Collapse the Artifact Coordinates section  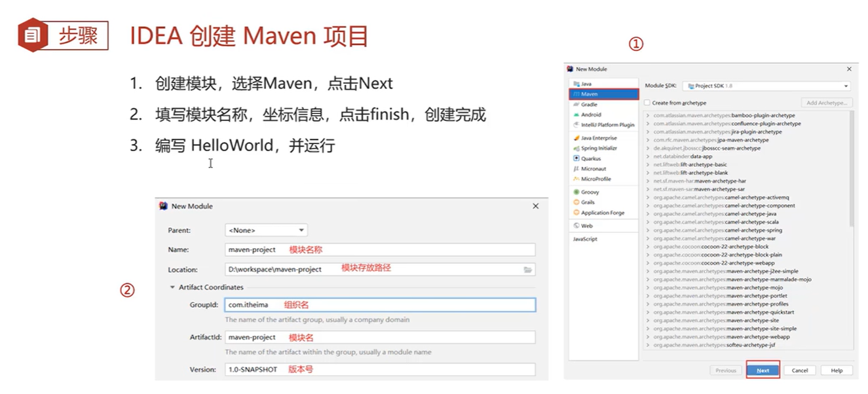tap(172, 287)
